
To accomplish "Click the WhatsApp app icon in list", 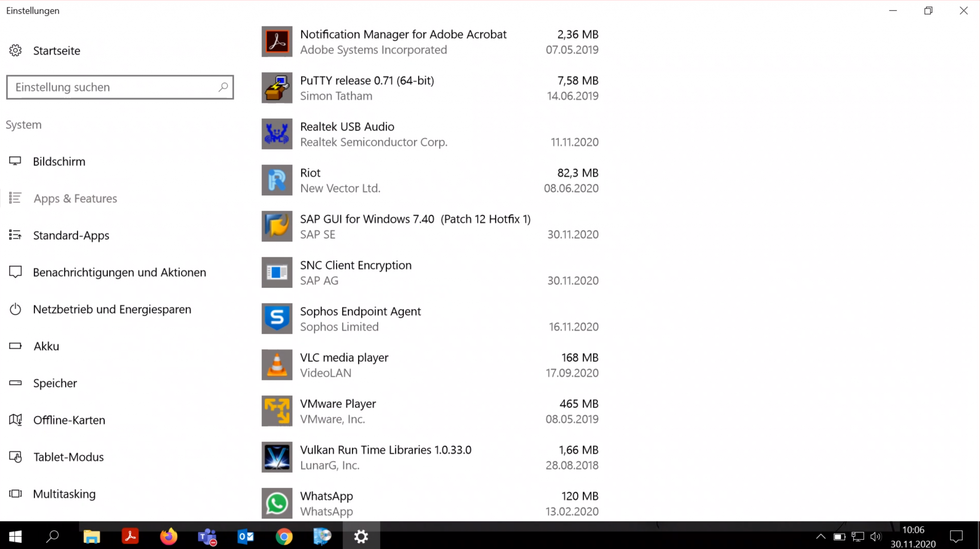I will tap(277, 503).
